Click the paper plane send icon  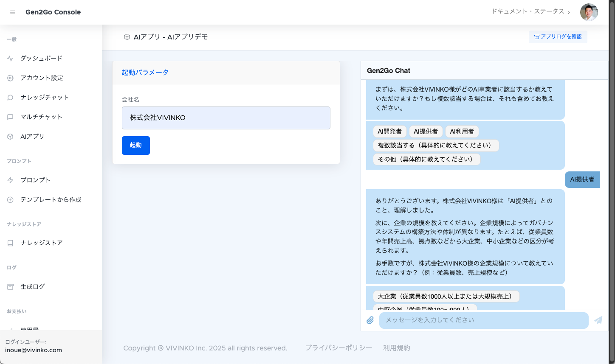(598, 320)
